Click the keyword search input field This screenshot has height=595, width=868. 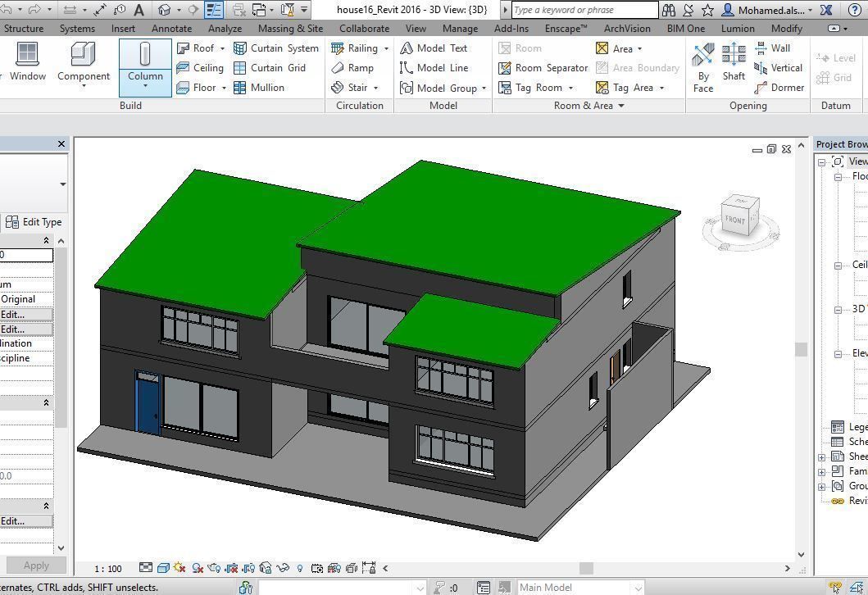pos(584,9)
